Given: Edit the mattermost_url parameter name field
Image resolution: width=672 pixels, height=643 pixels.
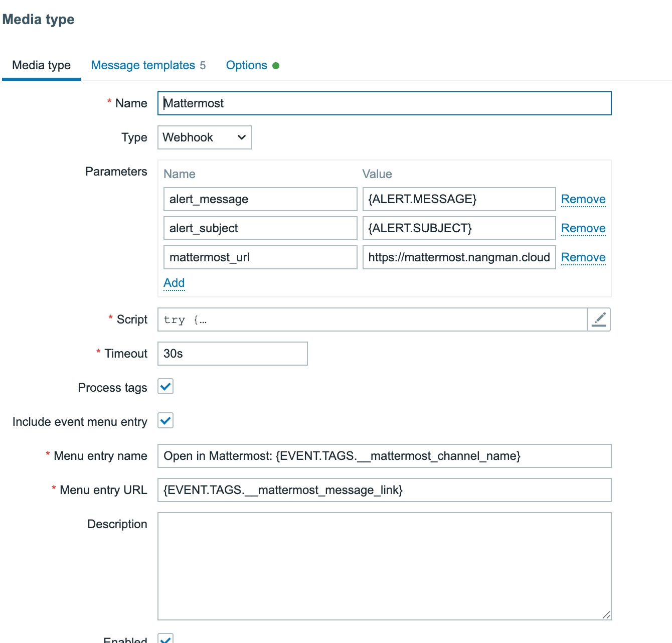Looking at the screenshot, I should coord(260,257).
